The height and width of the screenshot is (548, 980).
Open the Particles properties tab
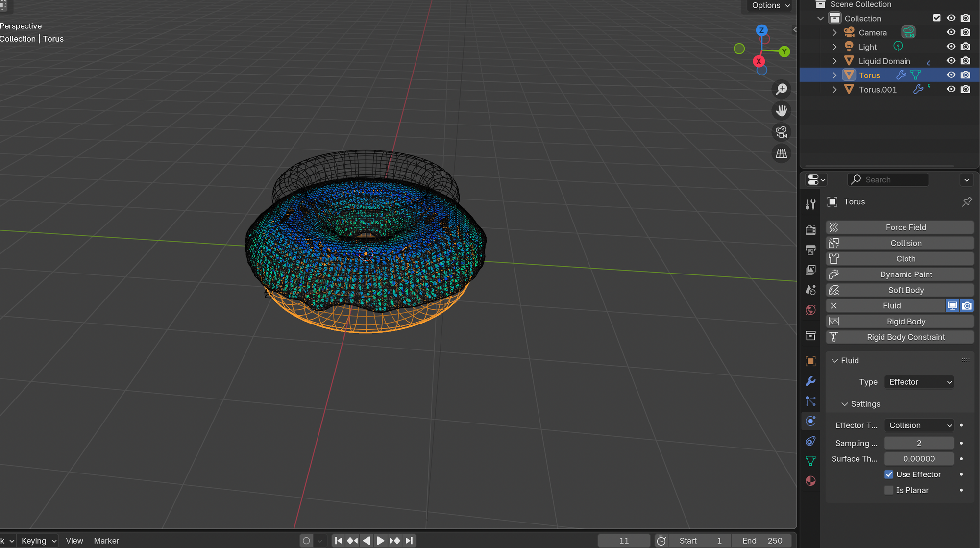pos(810,401)
